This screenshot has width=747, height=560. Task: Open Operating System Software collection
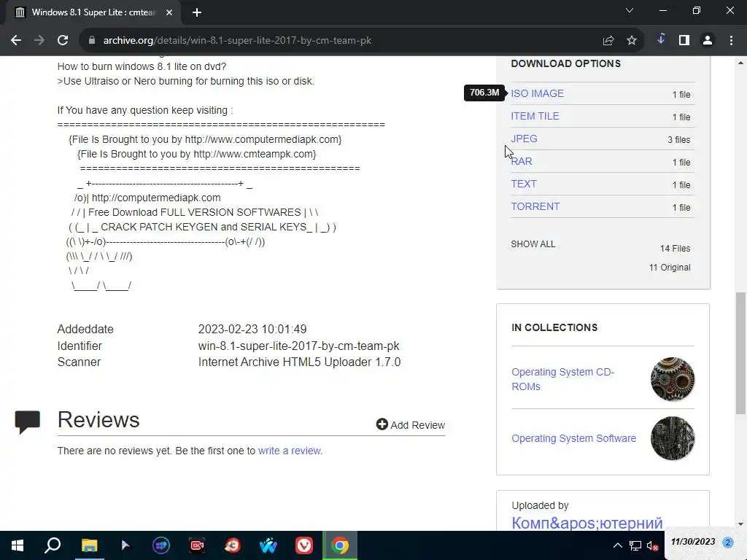coord(573,438)
